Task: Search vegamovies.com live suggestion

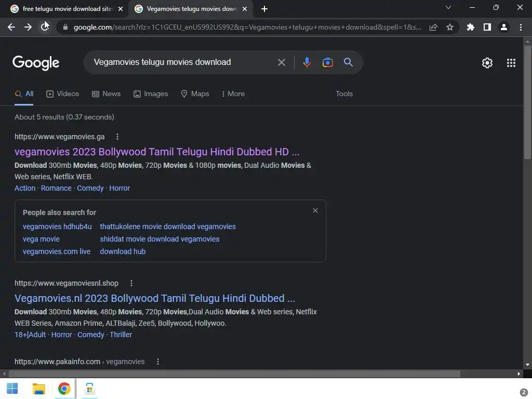Action: pyautogui.click(x=57, y=252)
